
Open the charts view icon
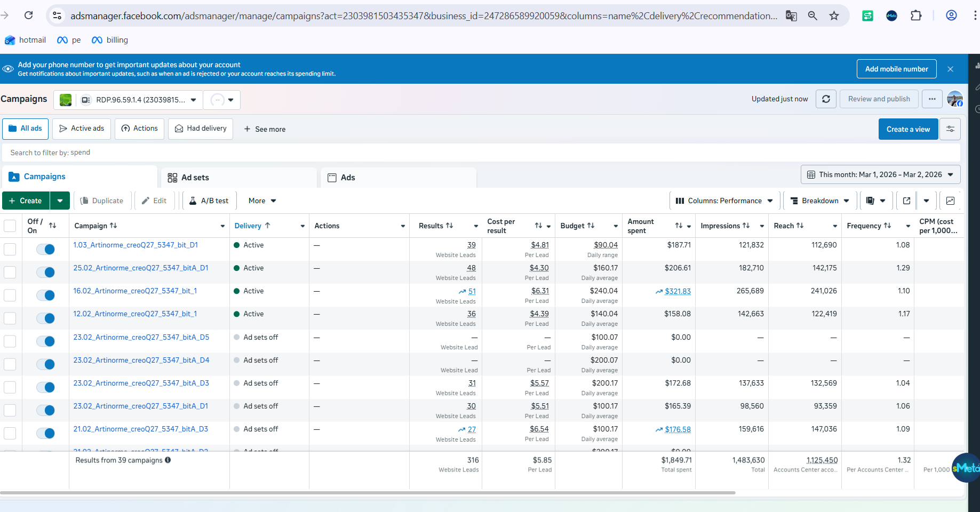click(x=950, y=201)
